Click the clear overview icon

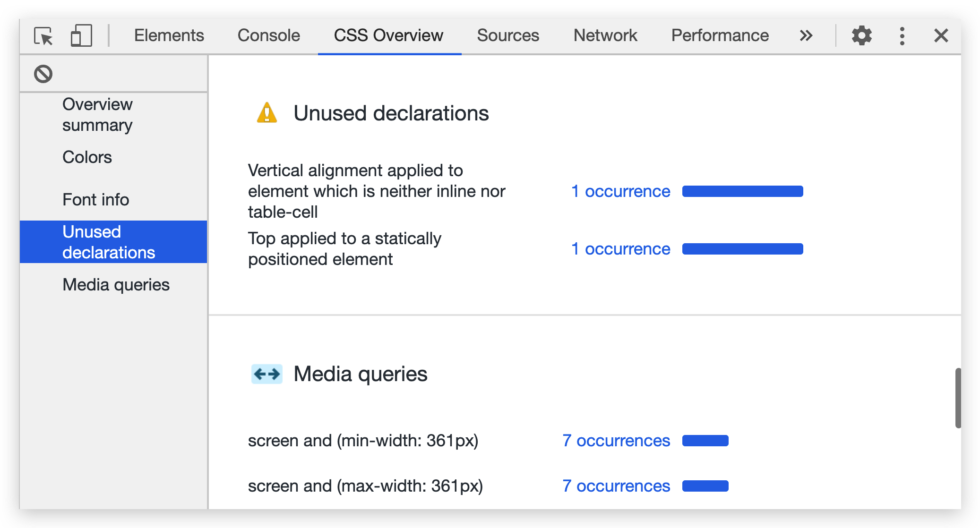(43, 74)
